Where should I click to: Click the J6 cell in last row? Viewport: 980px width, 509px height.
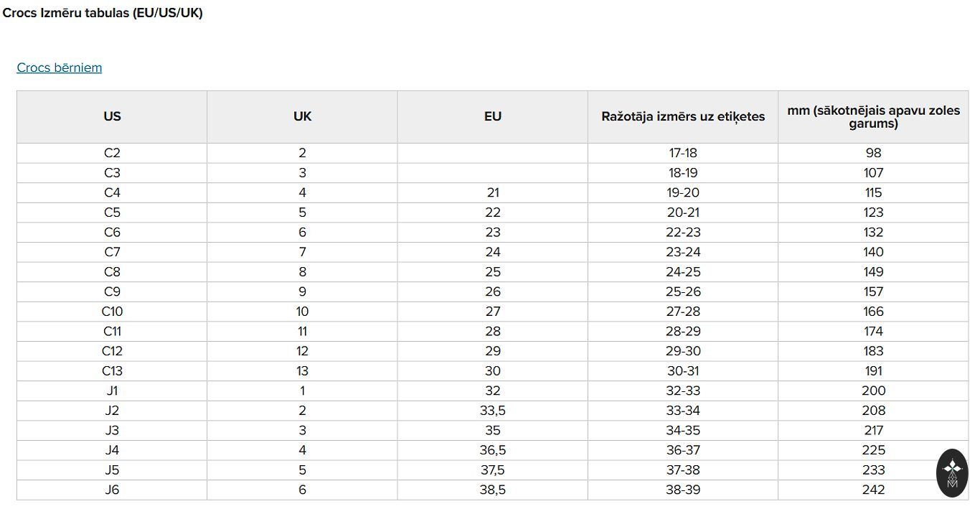pos(112,490)
